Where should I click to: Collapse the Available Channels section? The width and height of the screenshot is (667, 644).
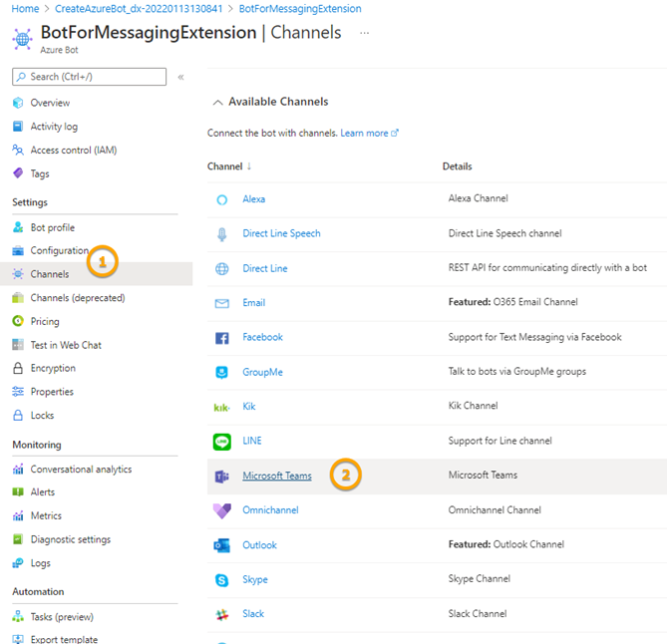[x=217, y=102]
